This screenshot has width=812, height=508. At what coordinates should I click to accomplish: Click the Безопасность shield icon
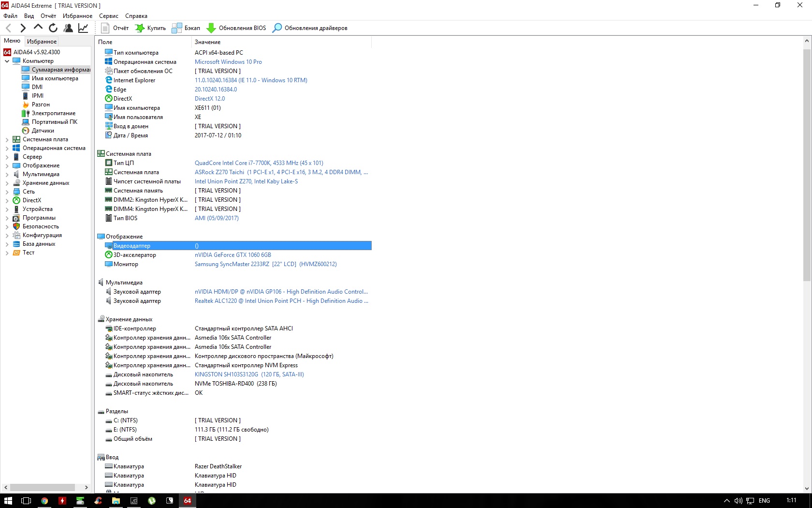(16, 226)
